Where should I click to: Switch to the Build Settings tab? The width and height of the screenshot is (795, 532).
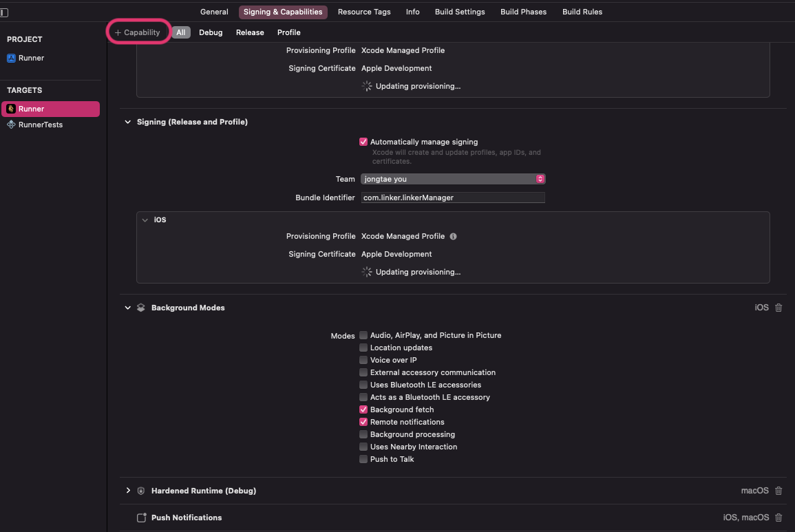tap(460, 12)
